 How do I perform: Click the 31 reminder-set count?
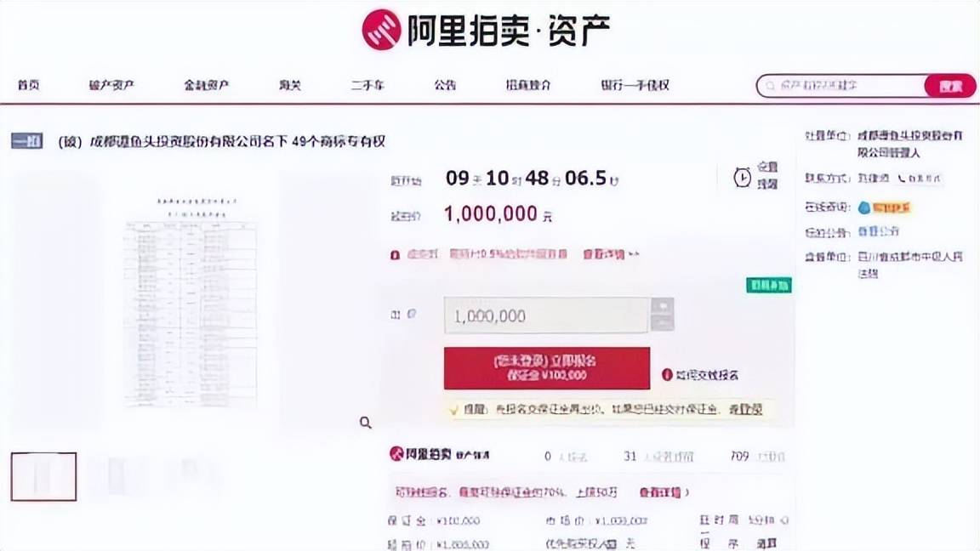630,456
